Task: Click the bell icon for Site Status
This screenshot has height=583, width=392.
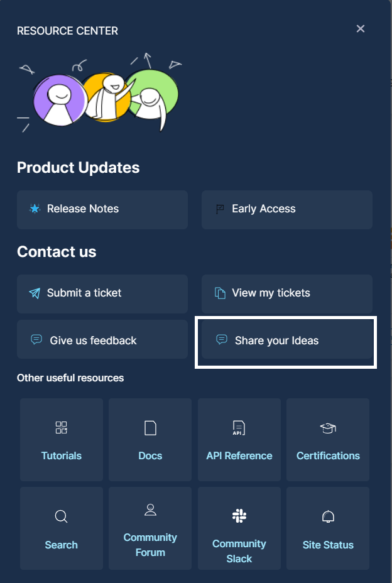Action: (x=327, y=516)
